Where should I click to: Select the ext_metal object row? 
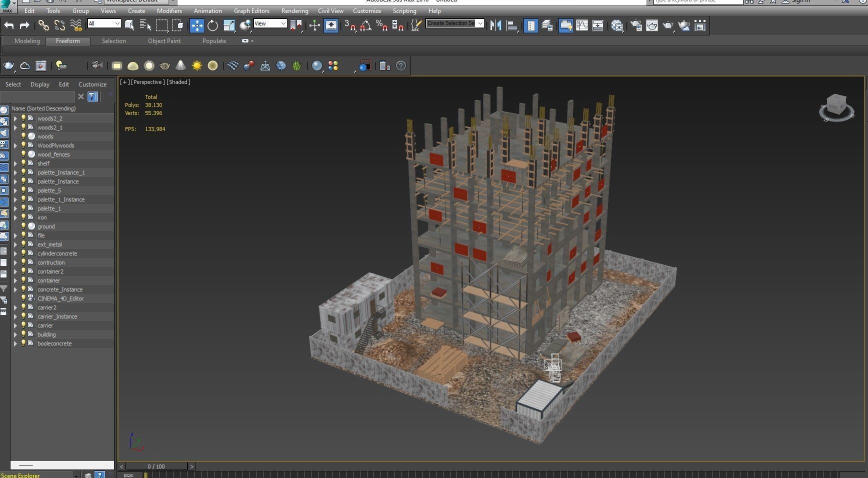point(62,244)
